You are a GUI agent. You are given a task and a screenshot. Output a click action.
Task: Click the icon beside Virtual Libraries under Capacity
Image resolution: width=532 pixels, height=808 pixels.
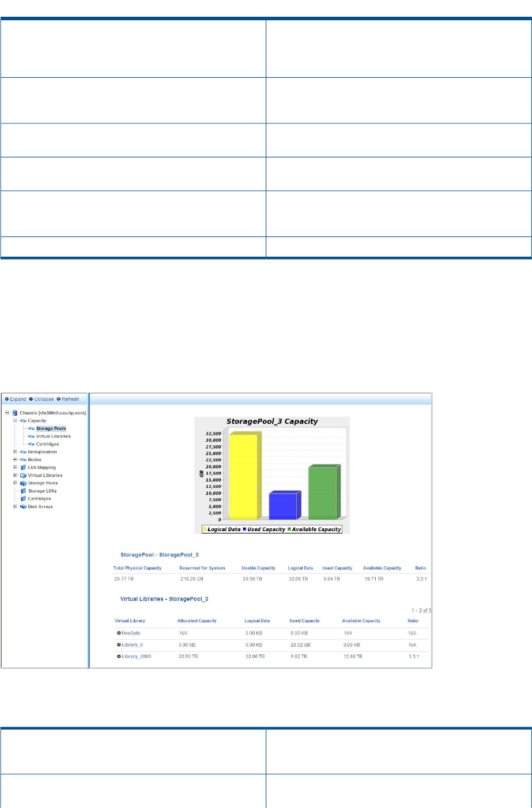click(32, 437)
